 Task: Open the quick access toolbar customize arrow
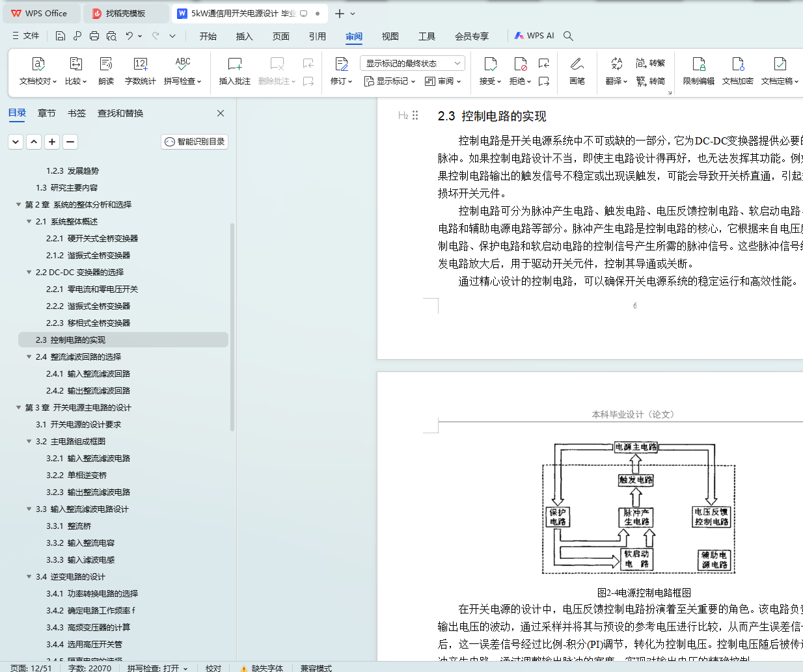tap(172, 36)
